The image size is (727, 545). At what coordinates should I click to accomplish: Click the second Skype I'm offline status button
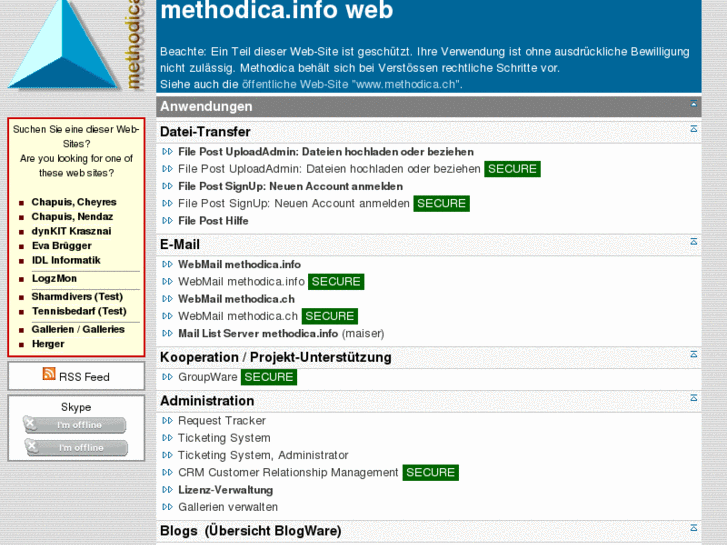pyautogui.click(x=76, y=447)
